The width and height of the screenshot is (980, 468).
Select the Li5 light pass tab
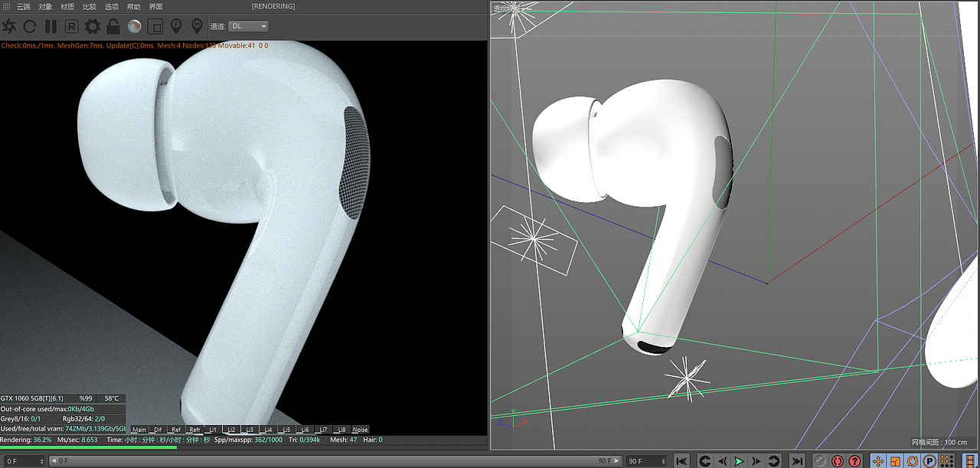coord(286,430)
